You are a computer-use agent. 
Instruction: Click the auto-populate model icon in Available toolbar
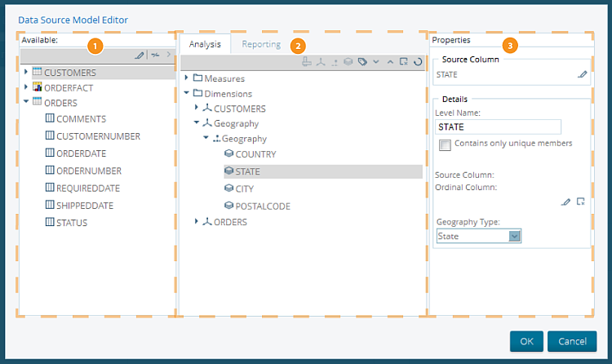155,55
